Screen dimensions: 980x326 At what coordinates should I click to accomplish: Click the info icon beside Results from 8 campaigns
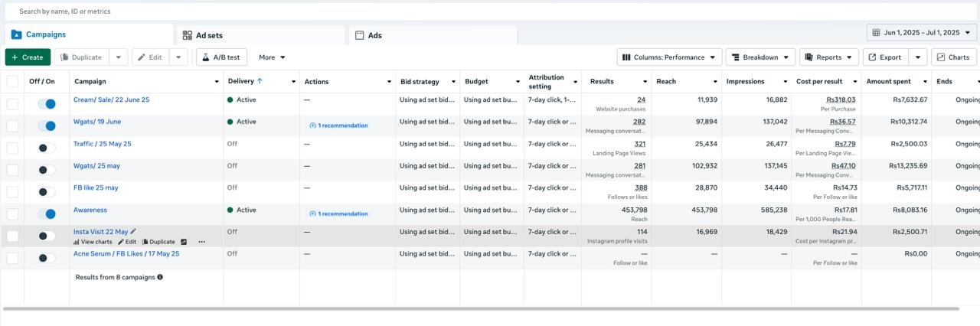[x=160, y=277]
